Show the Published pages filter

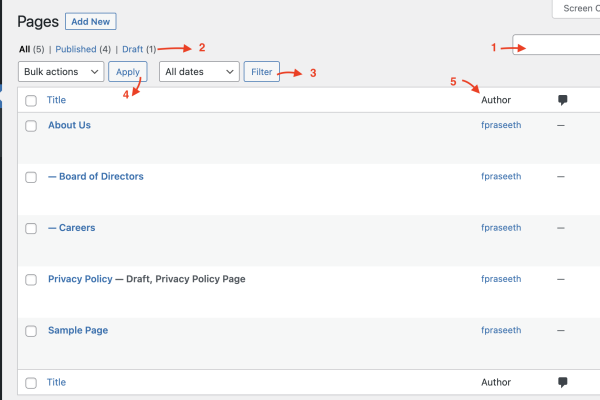[76, 48]
